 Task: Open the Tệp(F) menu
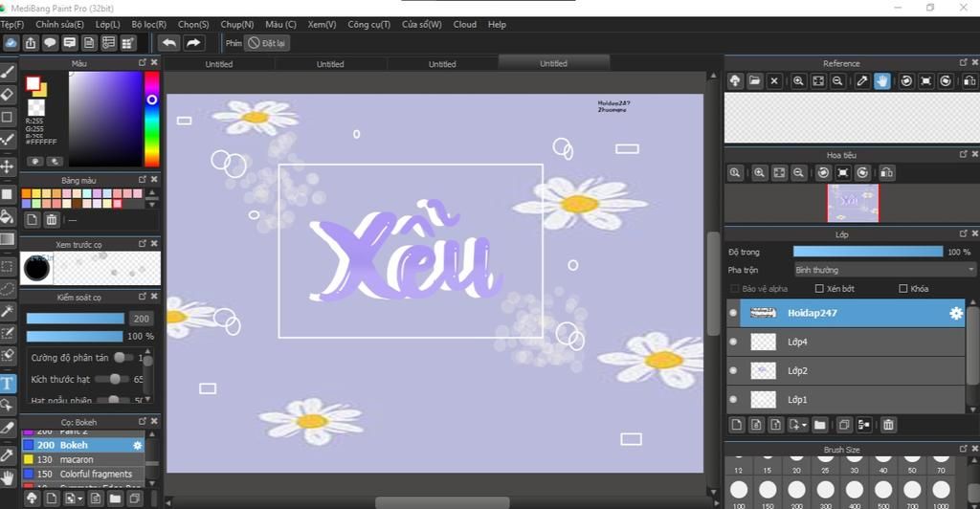click(11, 24)
